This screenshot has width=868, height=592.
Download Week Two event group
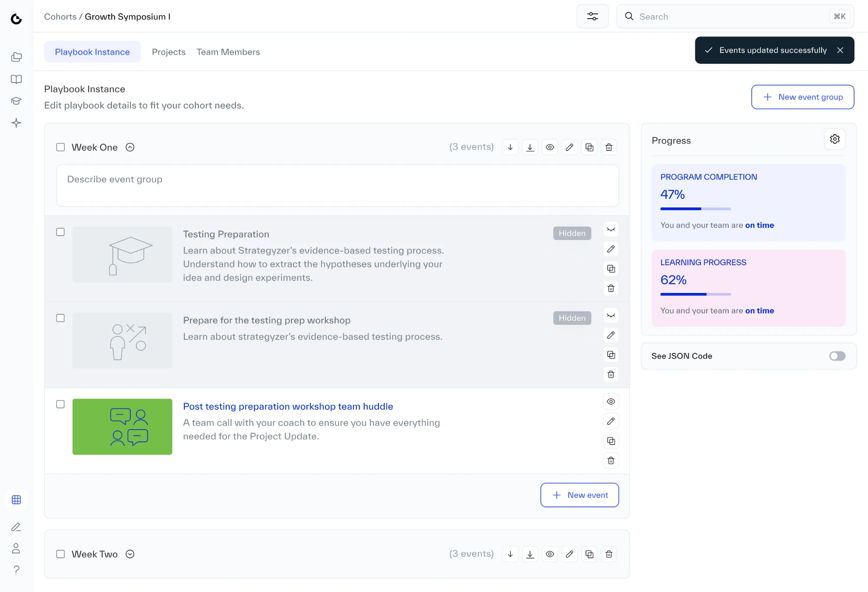530,554
